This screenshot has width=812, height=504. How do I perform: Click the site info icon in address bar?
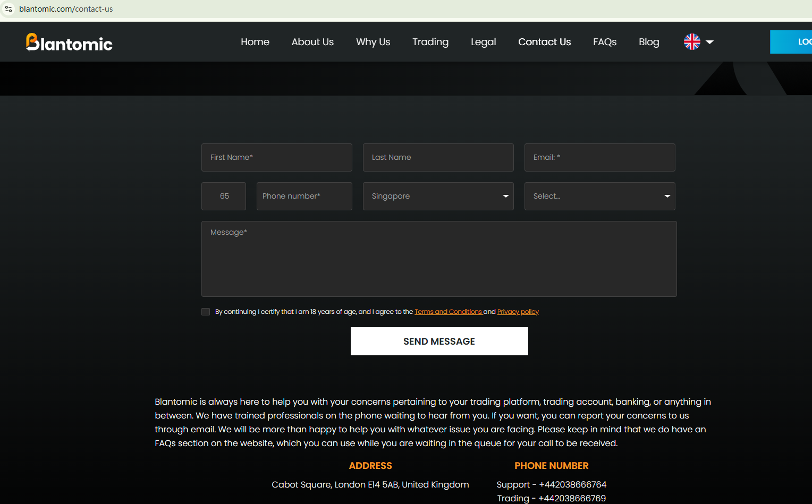[9, 9]
